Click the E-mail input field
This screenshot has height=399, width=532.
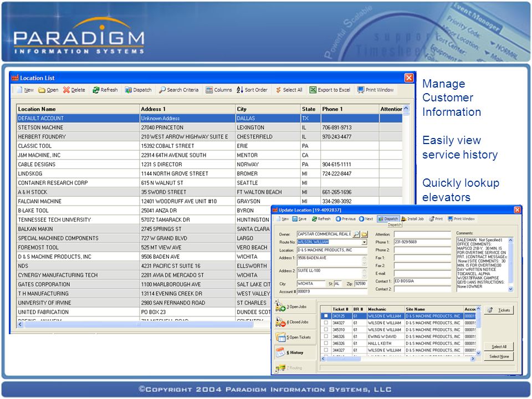click(x=422, y=273)
